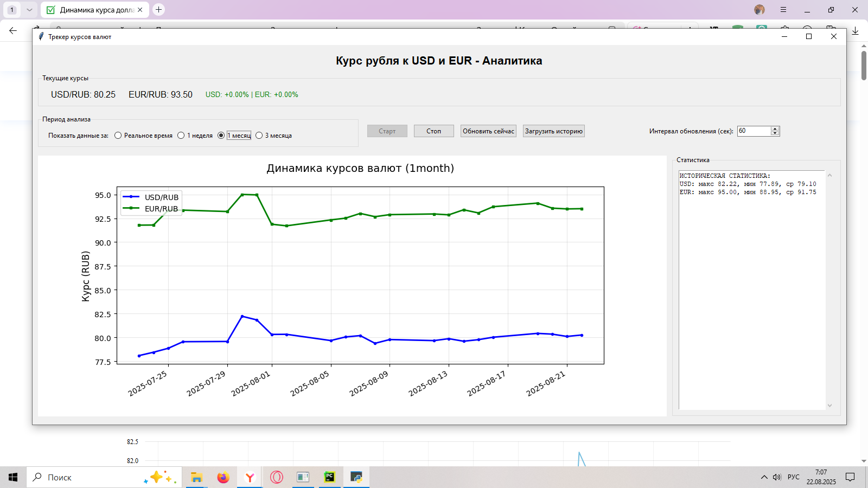This screenshot has height=488, width=868.
Task: Open Firefox from the taskbar
Action: (223, 477)
